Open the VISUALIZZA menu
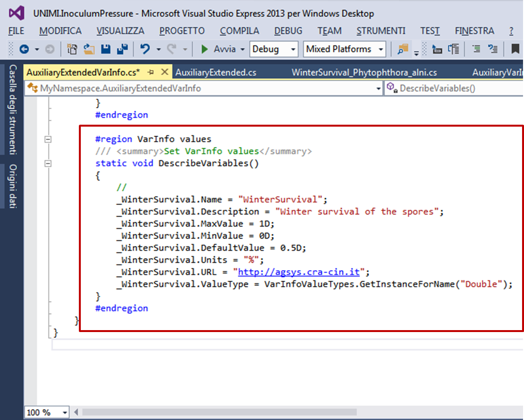The height and width of the screenshot is (420, 524). tap(120, 31)
